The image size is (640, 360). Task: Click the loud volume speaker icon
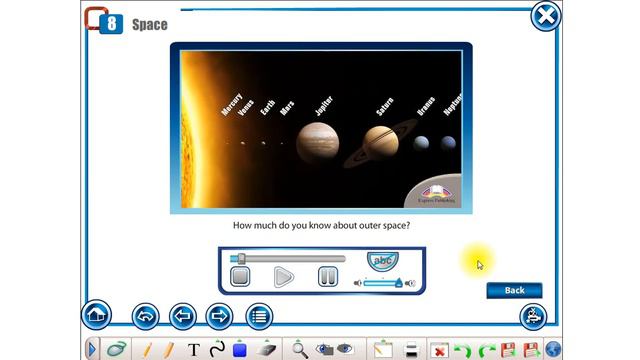tap(410, 283)
